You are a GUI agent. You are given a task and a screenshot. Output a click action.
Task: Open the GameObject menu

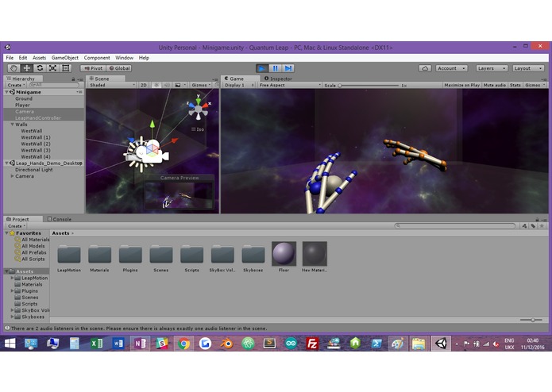pos(65,58)
